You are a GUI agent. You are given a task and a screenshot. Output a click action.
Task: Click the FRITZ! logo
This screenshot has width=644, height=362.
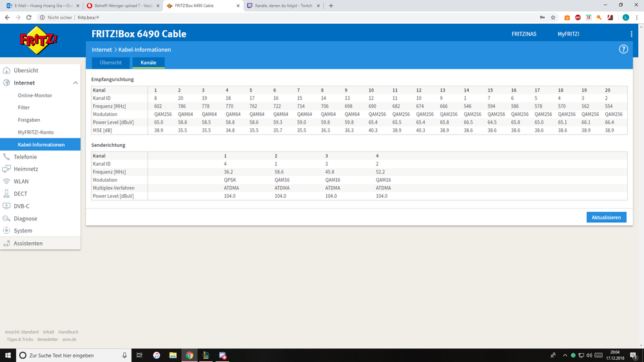(39, 40)
